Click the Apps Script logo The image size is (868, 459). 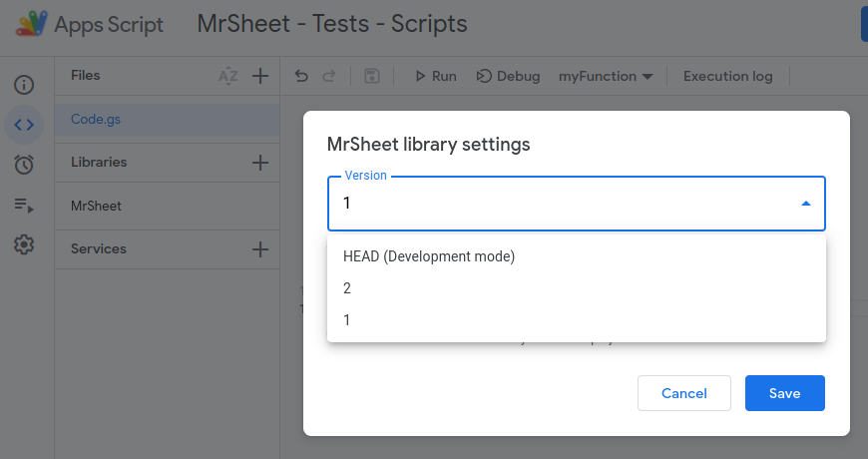pos(32,24)
